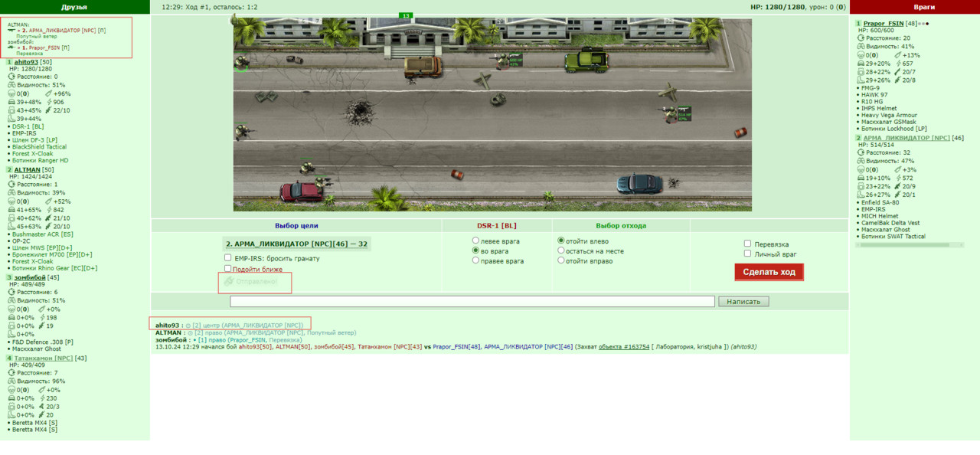Click АРМА_ЛИКВИДАТОР lightning icon showing 572

tap(899, 178)
